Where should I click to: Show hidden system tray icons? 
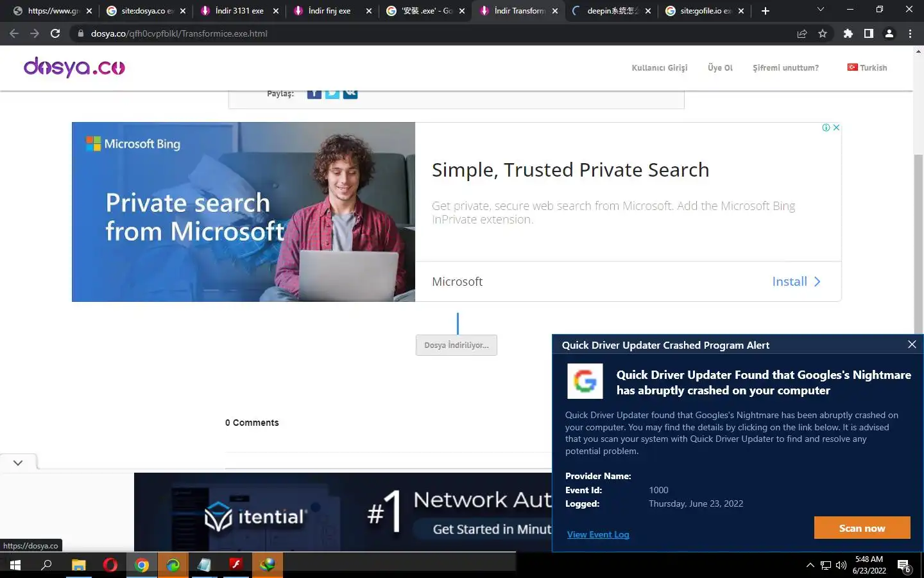(x=810, y=565)
